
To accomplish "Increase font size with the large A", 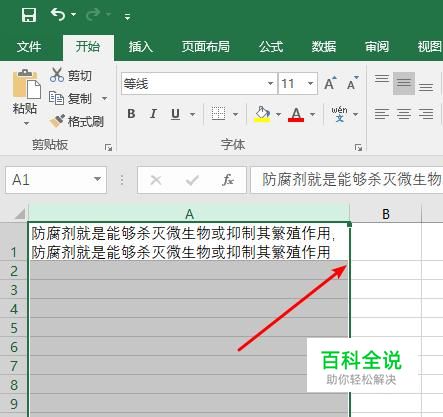I will 330,83.
